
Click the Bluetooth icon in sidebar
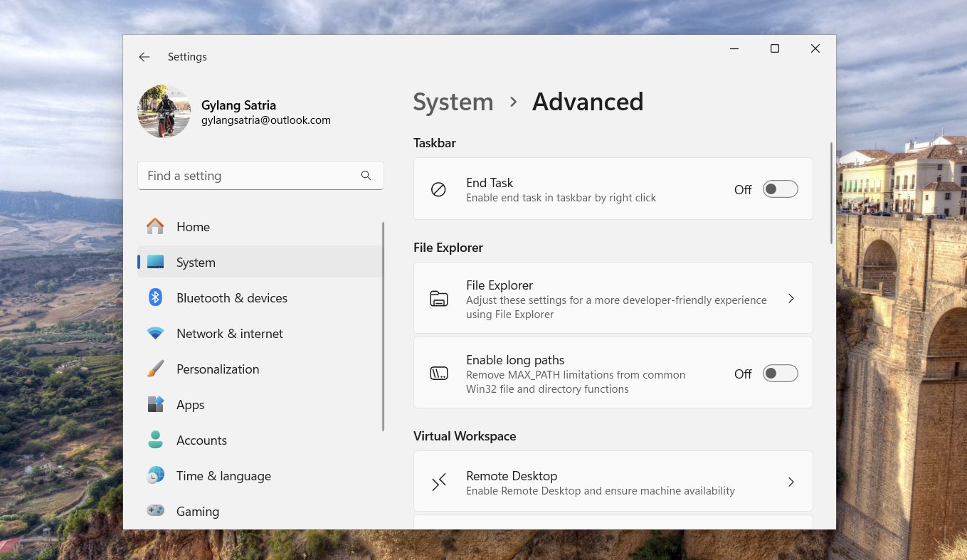pyautogui.click(x=155, y=298)
